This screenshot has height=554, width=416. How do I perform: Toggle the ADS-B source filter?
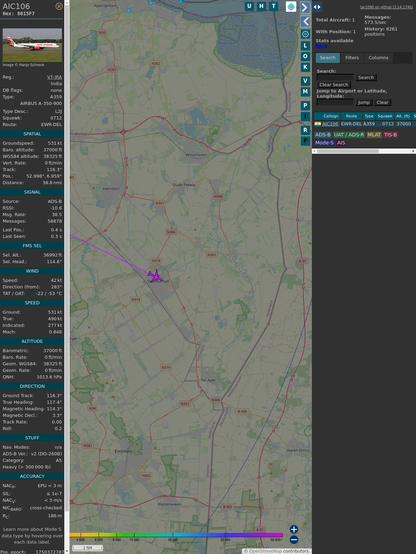[x=322, y=135]
